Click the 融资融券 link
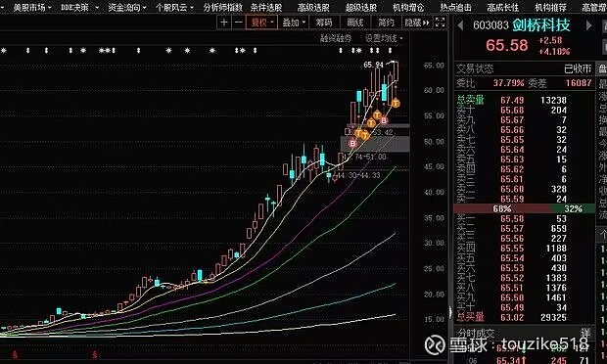 pyautogui.click(x=336, y=38)
